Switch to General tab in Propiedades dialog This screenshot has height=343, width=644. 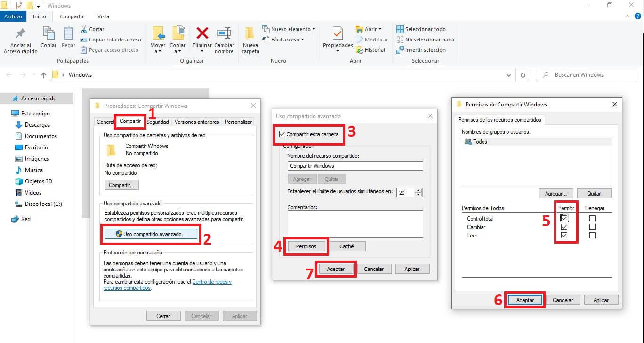[x=105, y=122]
